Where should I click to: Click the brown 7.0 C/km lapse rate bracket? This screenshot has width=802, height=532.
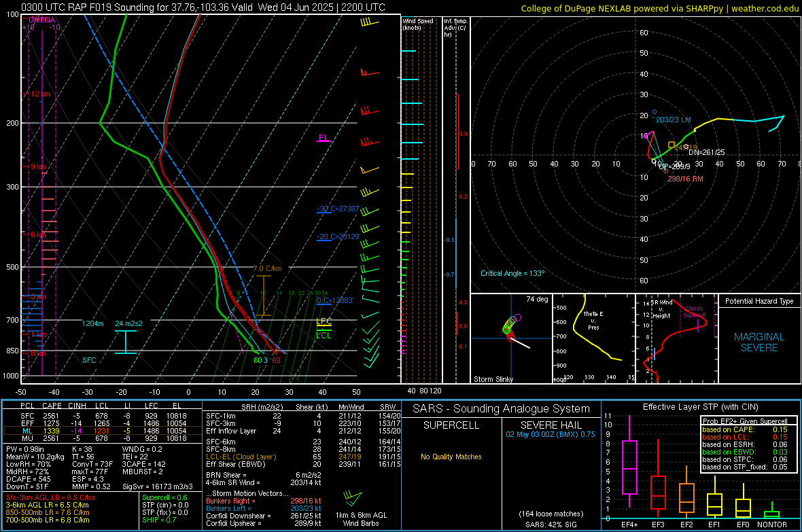click(x=264, y=296)
